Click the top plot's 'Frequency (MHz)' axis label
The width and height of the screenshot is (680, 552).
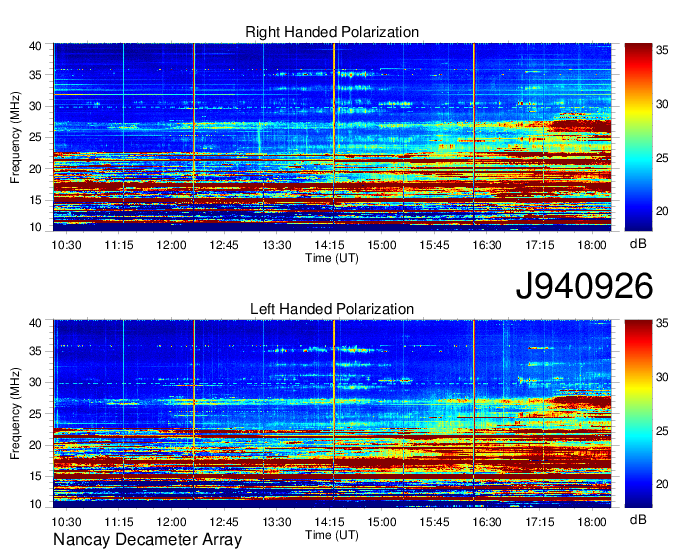click(15, 137)
